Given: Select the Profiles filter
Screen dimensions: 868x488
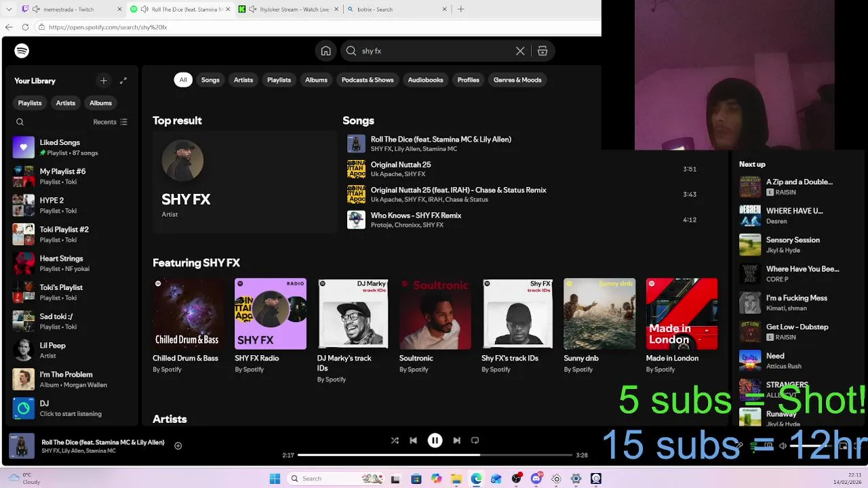Looking at the screenshot, I should tap(469, 80).
